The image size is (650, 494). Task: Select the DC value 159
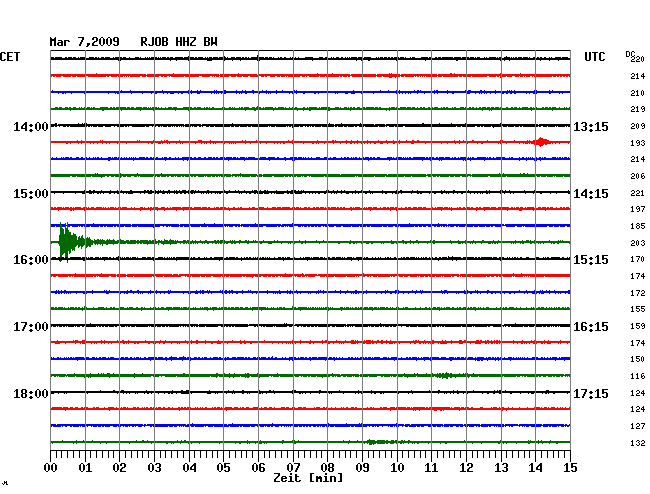(x=638, y=326)
